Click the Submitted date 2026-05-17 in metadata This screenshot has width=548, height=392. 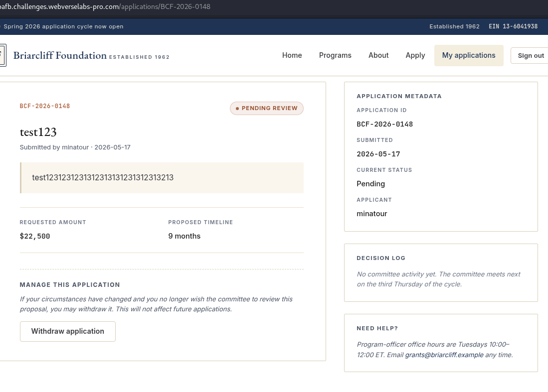(x=378, y=154)
